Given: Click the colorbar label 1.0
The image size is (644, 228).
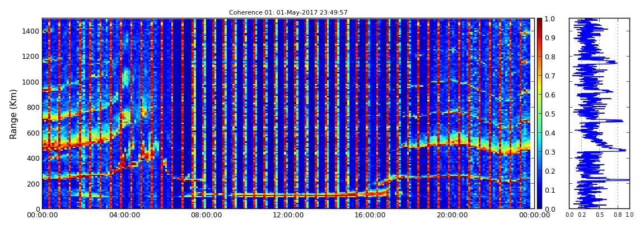Looking at the screenshot, I should (549, 19).
